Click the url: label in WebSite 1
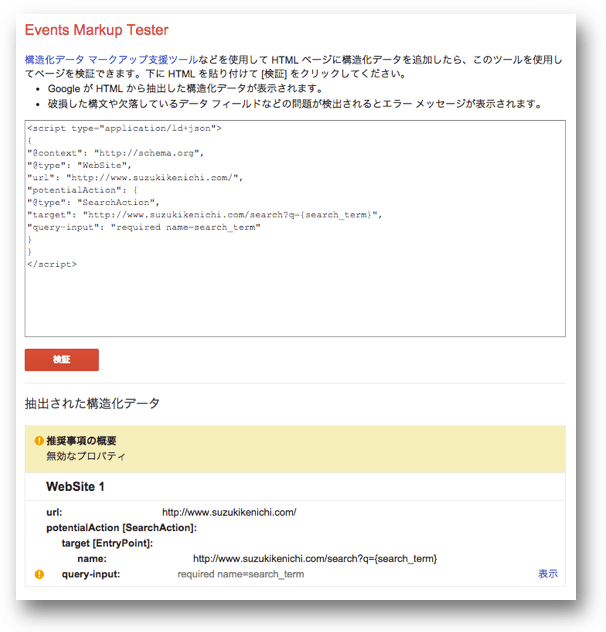This screenshot has height=632, width=606. [x=54, y=512]
